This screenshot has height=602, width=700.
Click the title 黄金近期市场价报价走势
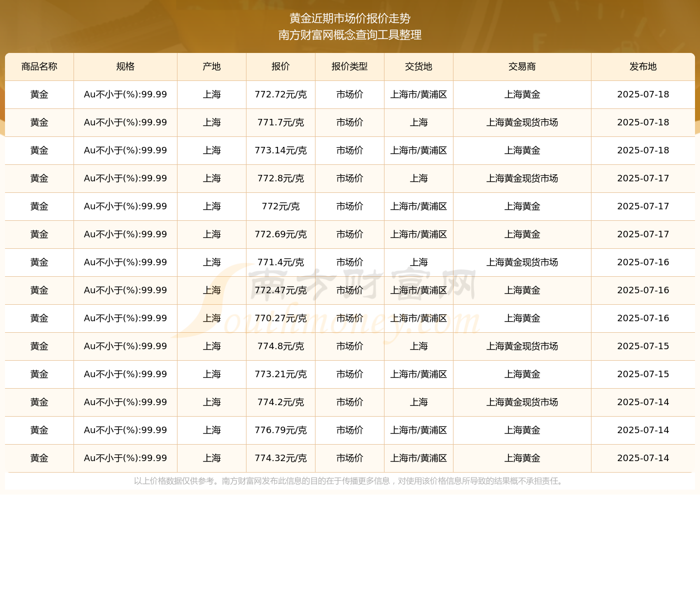click(x=350, y=18)
